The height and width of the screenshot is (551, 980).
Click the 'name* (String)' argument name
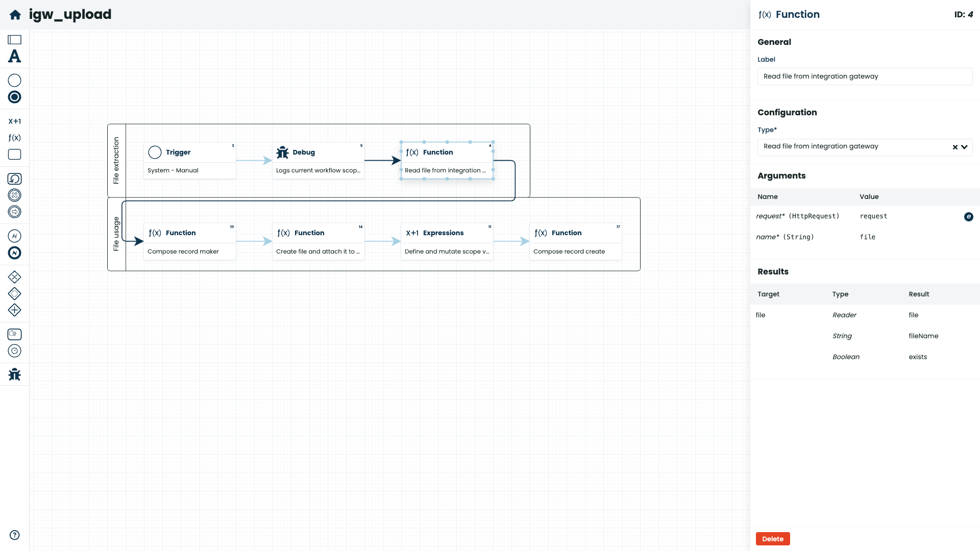click(x=785, y=237)
